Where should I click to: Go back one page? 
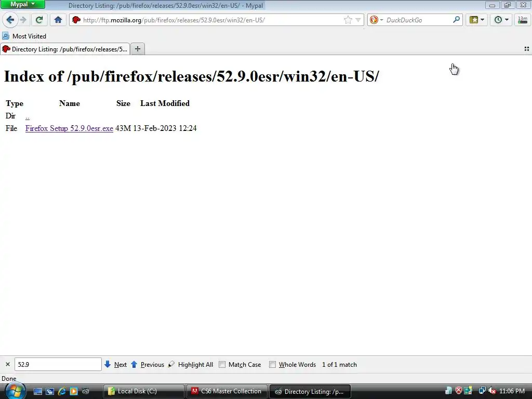point(10,20)
